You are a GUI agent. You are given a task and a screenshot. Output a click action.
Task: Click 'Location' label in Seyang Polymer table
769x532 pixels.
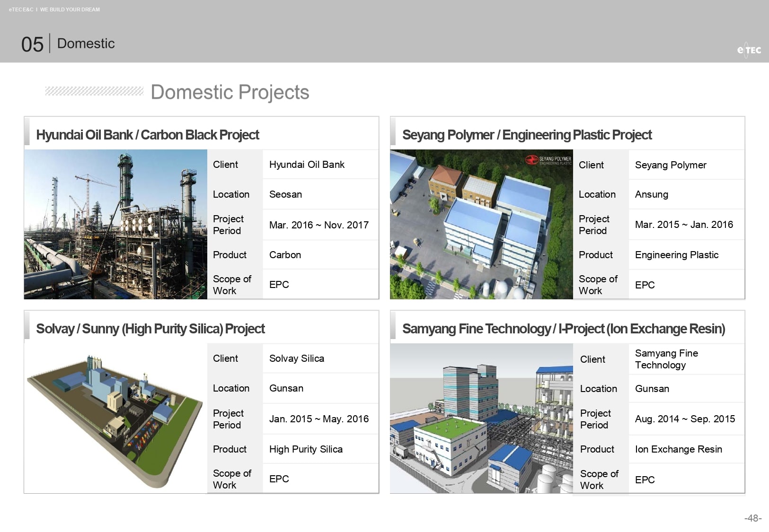(597, 194)
